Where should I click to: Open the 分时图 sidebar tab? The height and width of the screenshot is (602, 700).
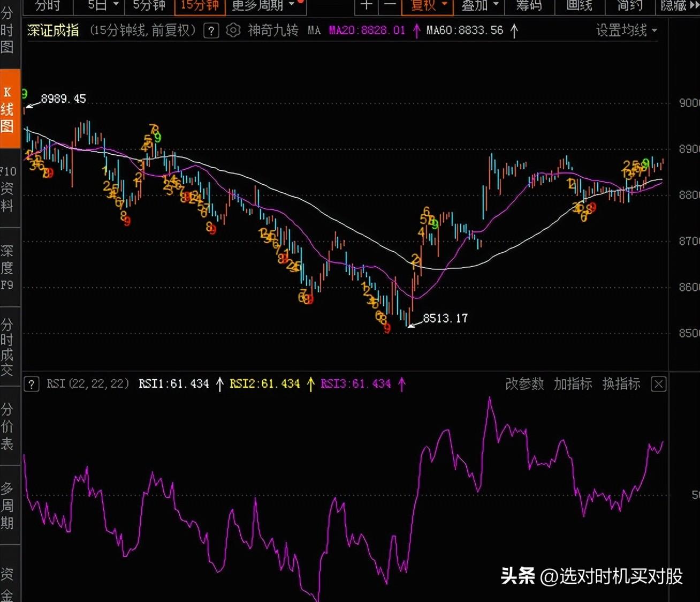[x=7, y=30]
